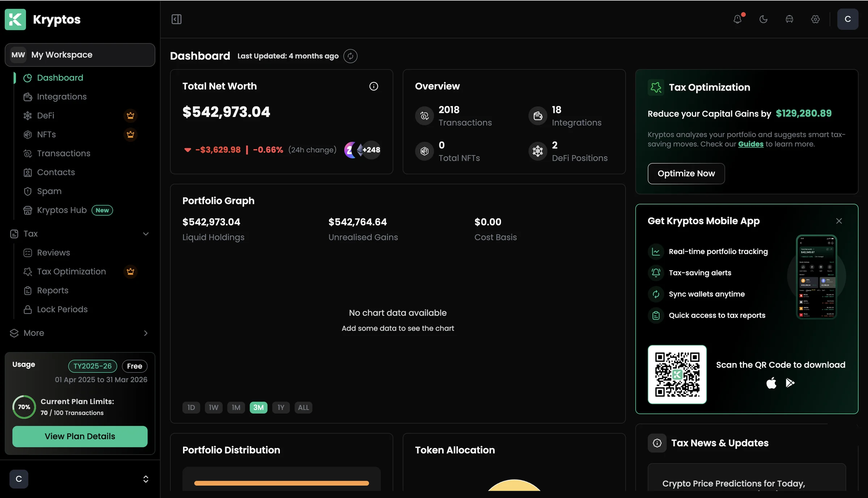The height and width of the screenshot is (498, 868).
Task: Click the Sync wallets anytime icon
Action: (x=656, y=294)
